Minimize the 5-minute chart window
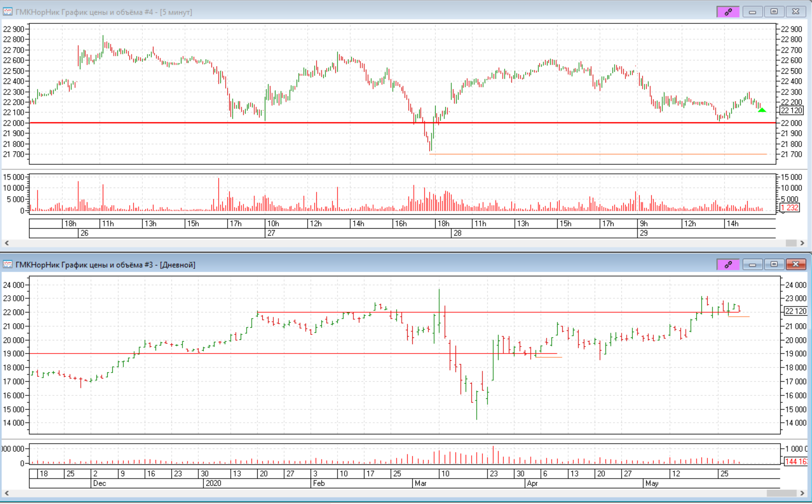The height and width of the screenshot is (504, 812). coord(752,12)
